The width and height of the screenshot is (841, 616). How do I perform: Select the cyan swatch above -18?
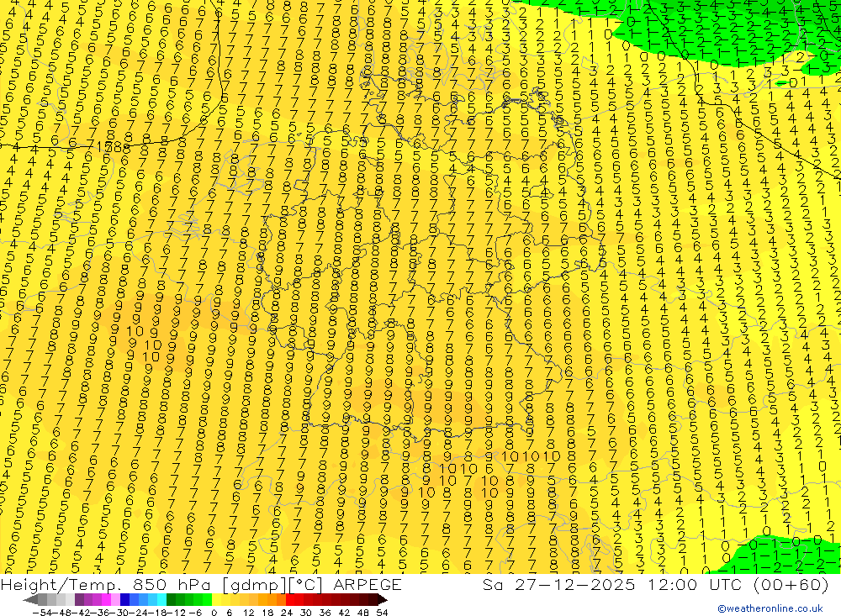[161, 599]
